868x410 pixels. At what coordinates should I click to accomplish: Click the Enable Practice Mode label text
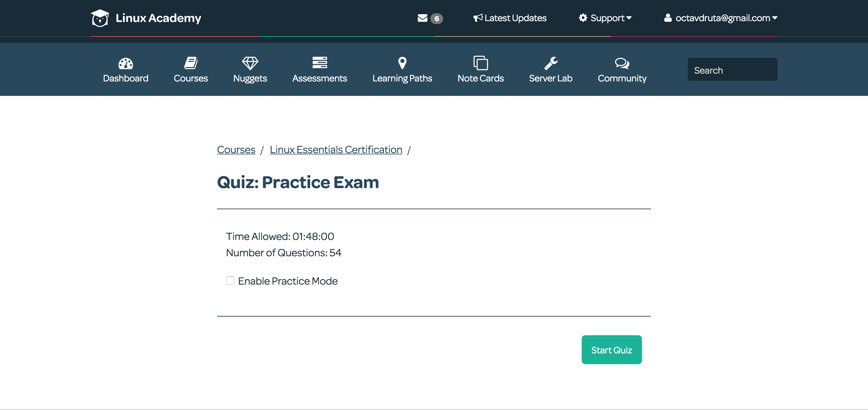288,281
